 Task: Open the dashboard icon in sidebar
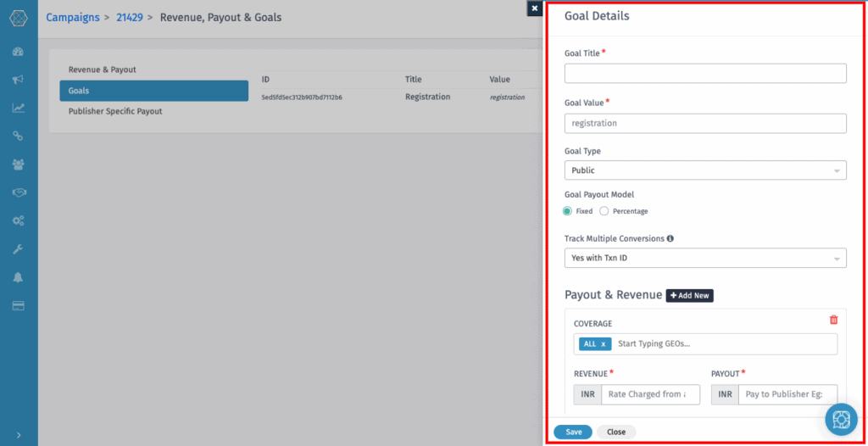pyautogui.click(x=18, y=53)
